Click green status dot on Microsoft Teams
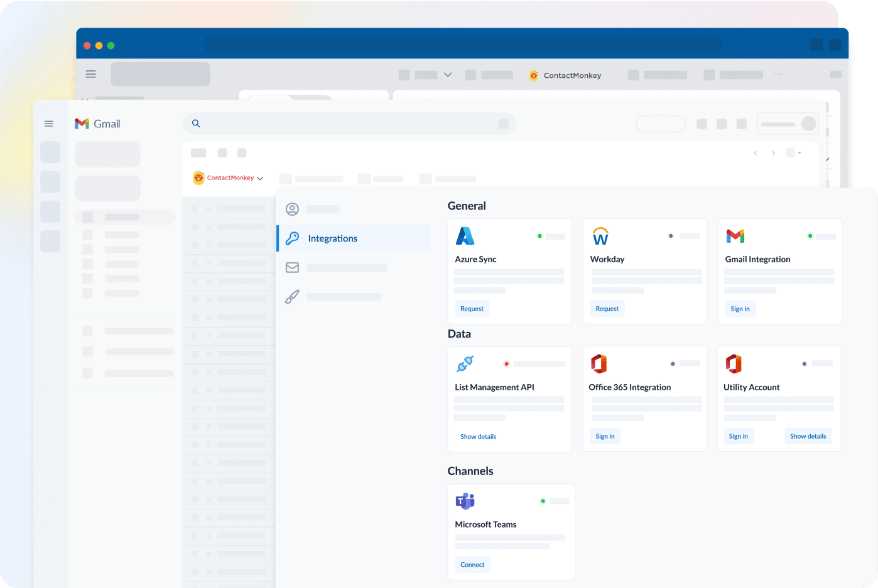The image size is (878, 588). (x=543, y=501)
